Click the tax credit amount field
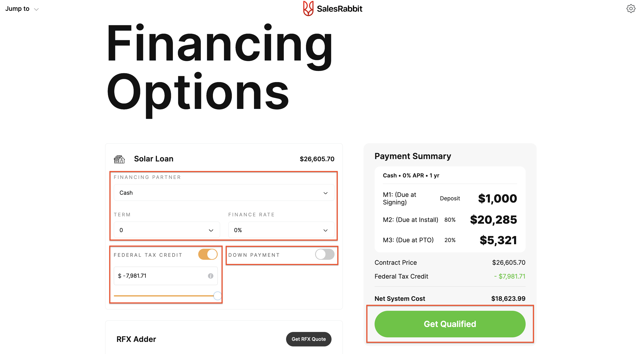 (x=166, y=276)
